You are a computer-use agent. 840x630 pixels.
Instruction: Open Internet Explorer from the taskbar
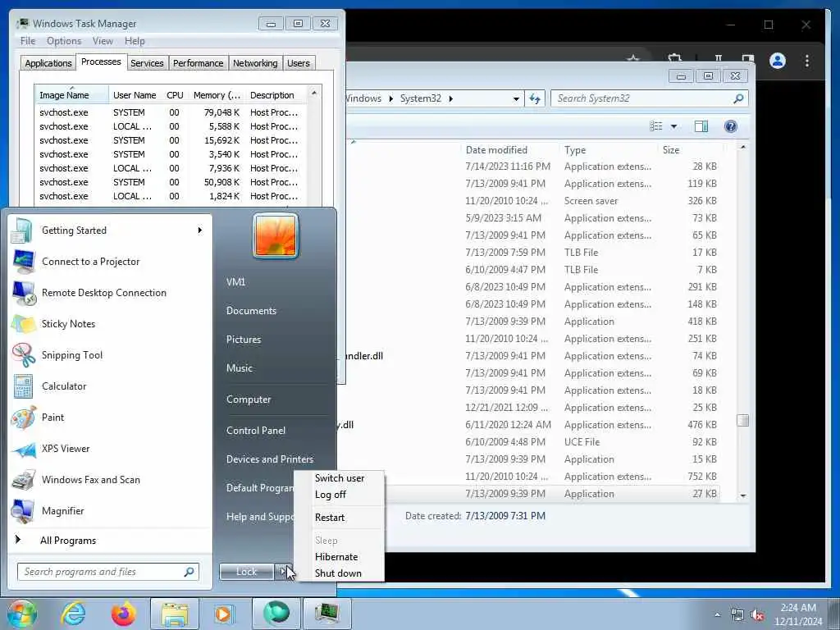[x=73, y=614]
